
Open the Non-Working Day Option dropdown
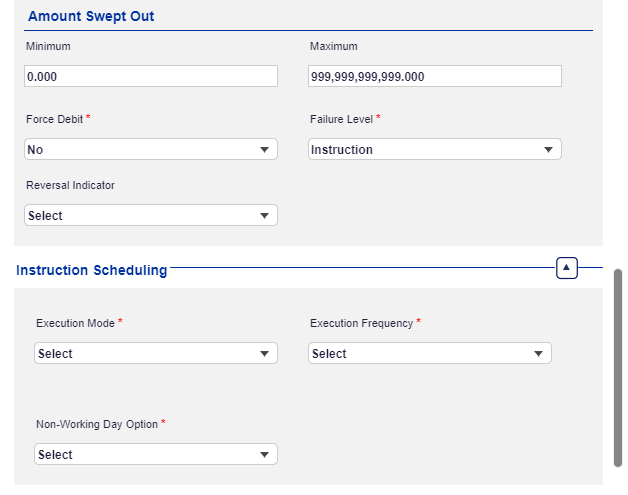point(155,454)
